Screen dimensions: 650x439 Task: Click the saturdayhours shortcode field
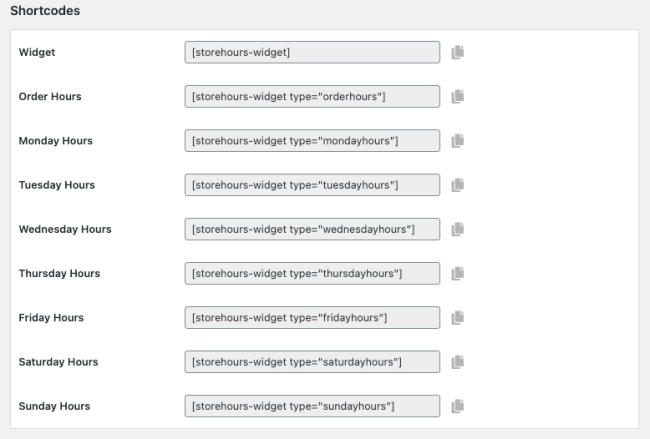click(312, 361)
